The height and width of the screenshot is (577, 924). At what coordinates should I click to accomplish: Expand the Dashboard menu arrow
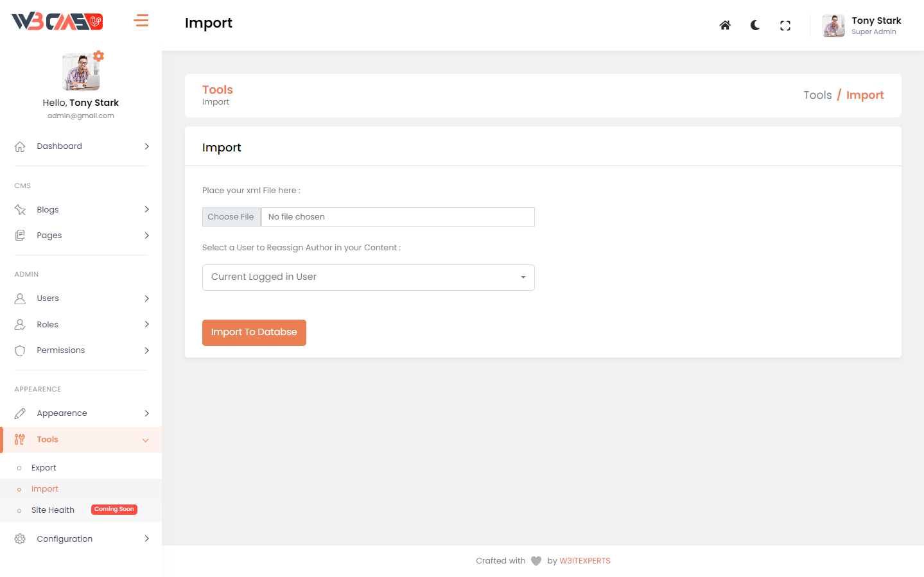click(147, 146)
